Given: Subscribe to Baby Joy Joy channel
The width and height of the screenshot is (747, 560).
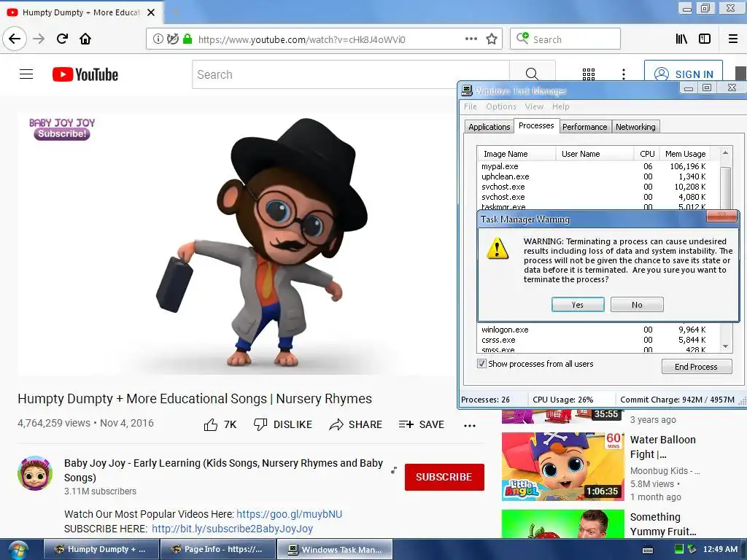Looking at the screenshot, I should point(444,477).
